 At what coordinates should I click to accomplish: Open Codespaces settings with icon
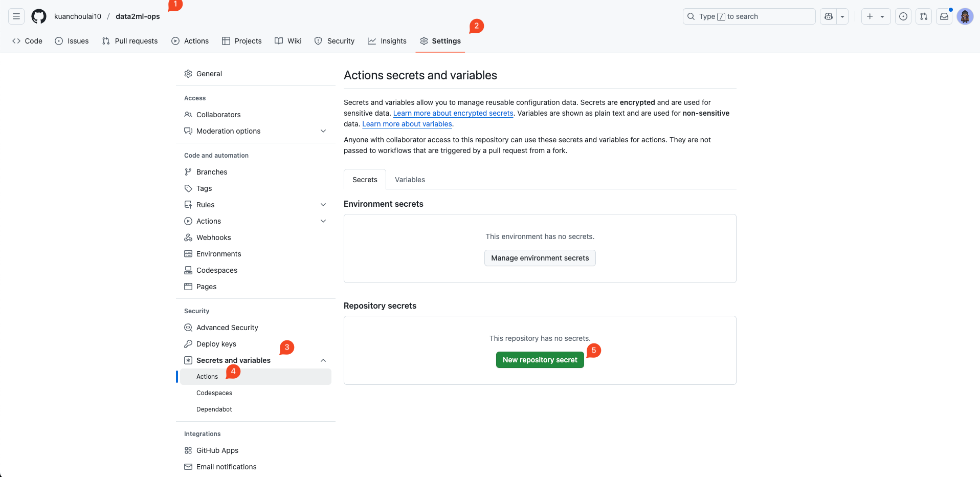click(256, 270)
